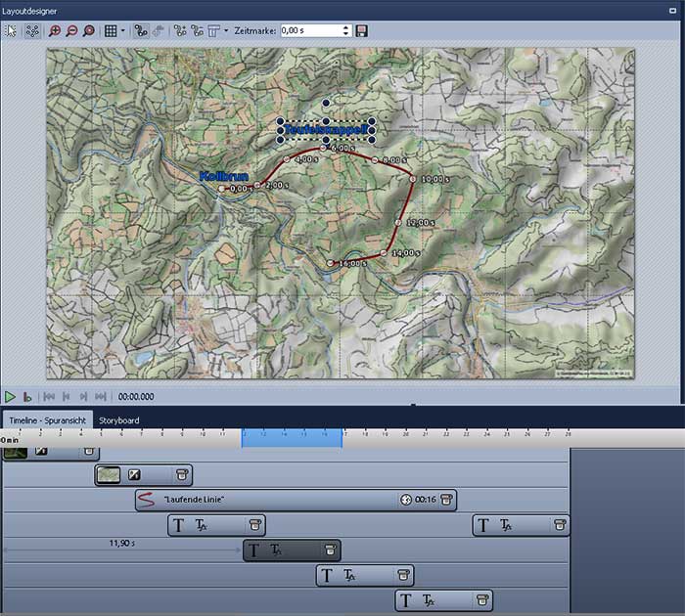Select the arrow selection tool
This screenshot has height=616, width=685.
tap(12, 30)
